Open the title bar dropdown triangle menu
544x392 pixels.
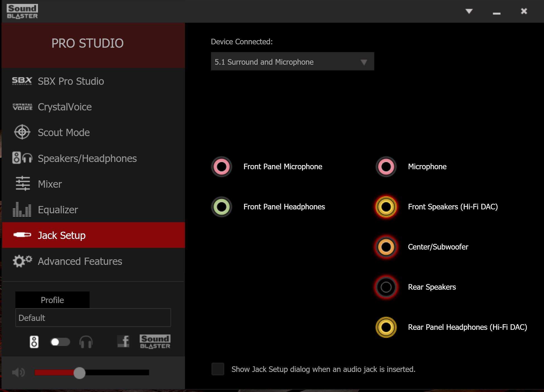(469, 11)
